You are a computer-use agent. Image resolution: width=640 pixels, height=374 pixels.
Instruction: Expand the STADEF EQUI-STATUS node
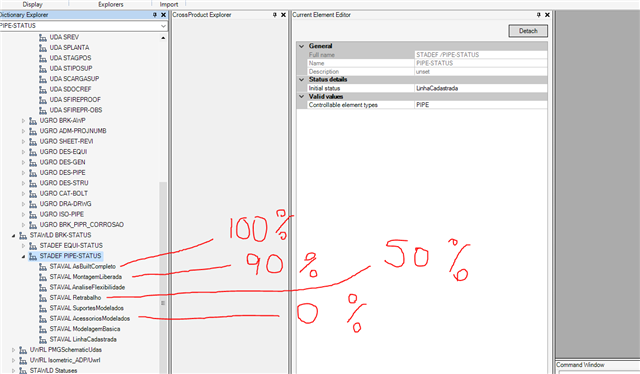tap(23, 246)
